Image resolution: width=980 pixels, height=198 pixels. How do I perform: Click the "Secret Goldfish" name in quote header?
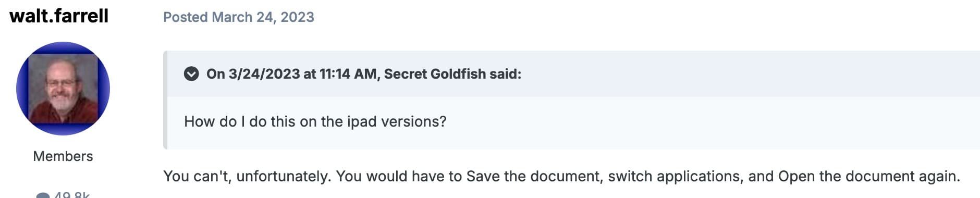(x=435, y=74)
